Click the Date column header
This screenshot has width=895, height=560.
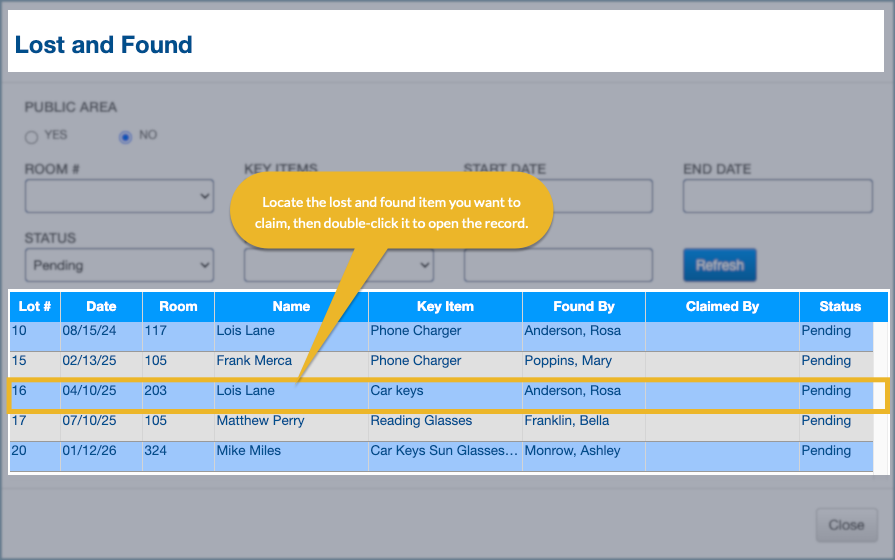(101, 306)
